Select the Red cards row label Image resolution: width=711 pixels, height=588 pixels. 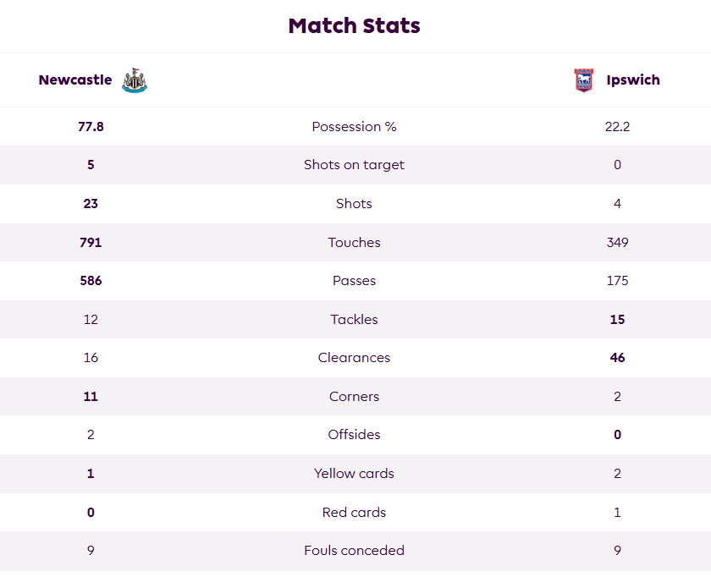354,513
